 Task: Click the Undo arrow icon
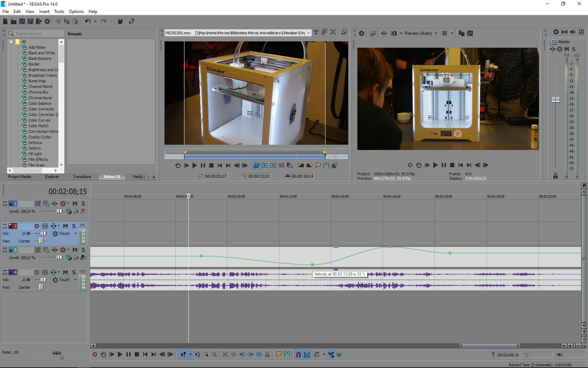click(x=88, y=21)
